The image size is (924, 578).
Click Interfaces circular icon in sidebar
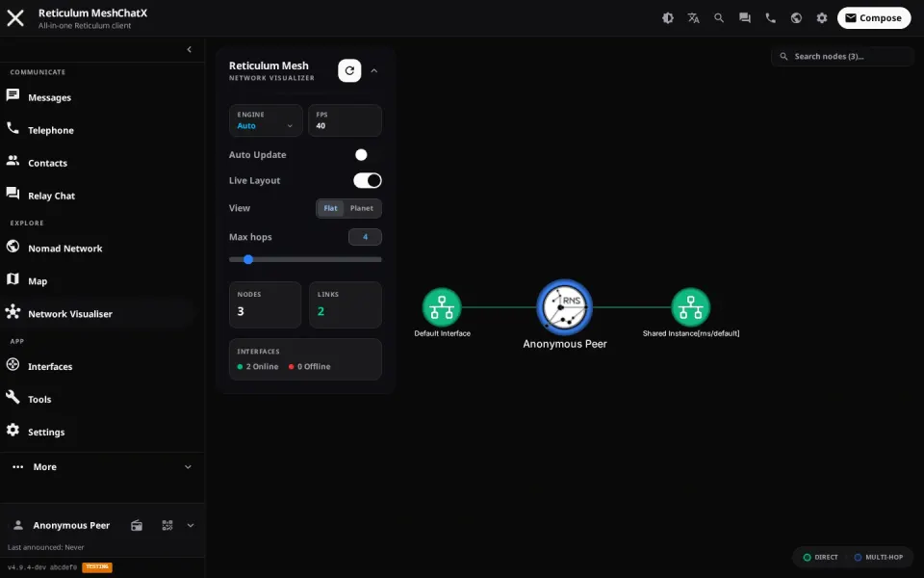(x=13, y=364)
